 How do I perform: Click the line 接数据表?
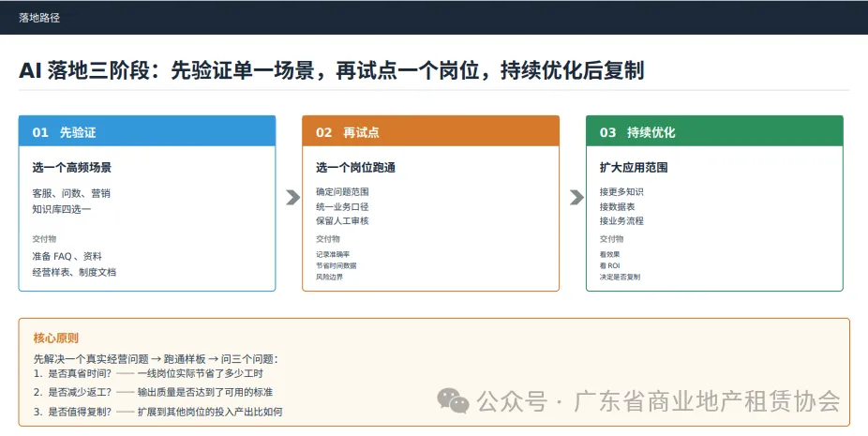pyautogui.click(x=617, y=206)
